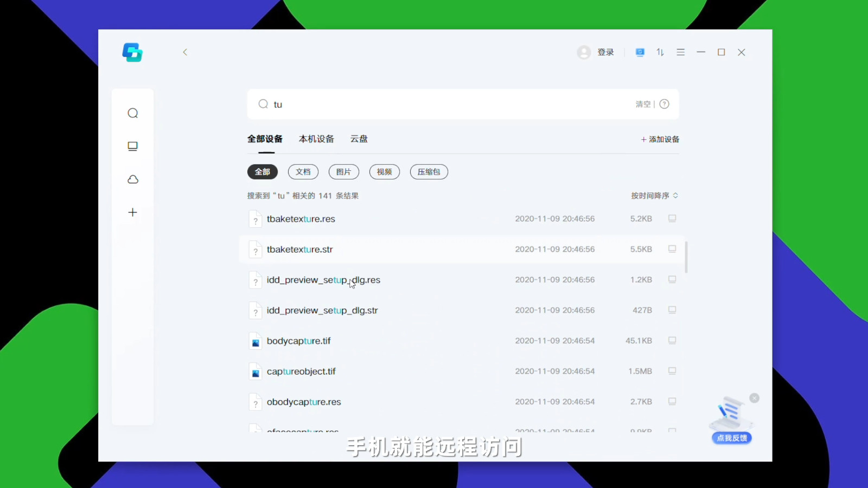Click the image icon of bodycapture.tif
Viewport: 868px width, 488px height.
(x=255, y=341)
